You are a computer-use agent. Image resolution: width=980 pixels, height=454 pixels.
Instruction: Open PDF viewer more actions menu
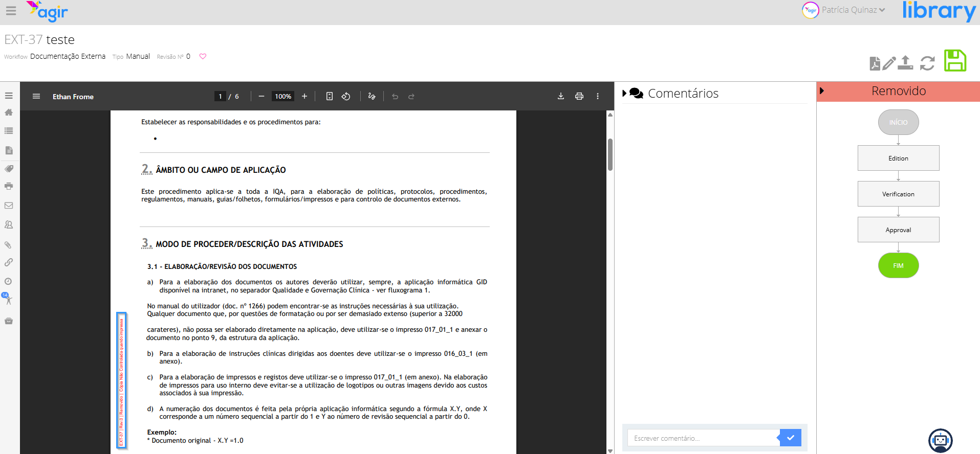click(x=598, y=96)
